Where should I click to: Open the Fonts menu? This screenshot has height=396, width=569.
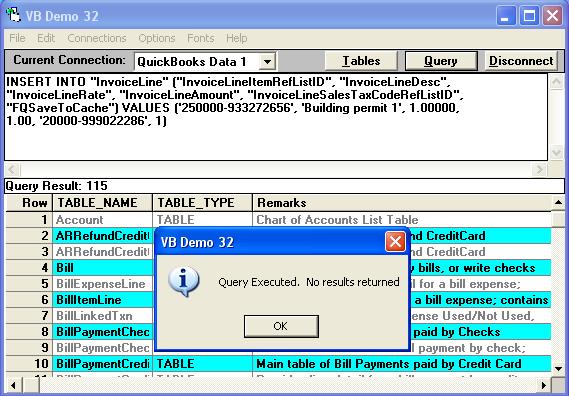(x=201, y=38)
